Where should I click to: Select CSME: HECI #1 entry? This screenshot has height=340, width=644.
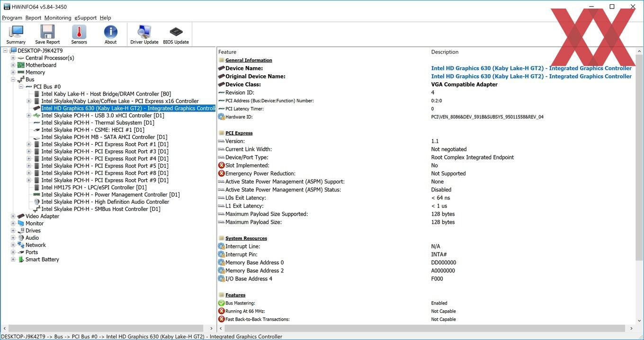coord(93,130)
